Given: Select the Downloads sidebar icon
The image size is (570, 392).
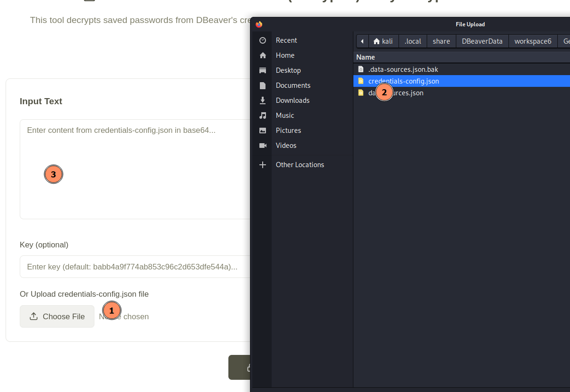Looking at the screenshot, I should tap(263, 100).
